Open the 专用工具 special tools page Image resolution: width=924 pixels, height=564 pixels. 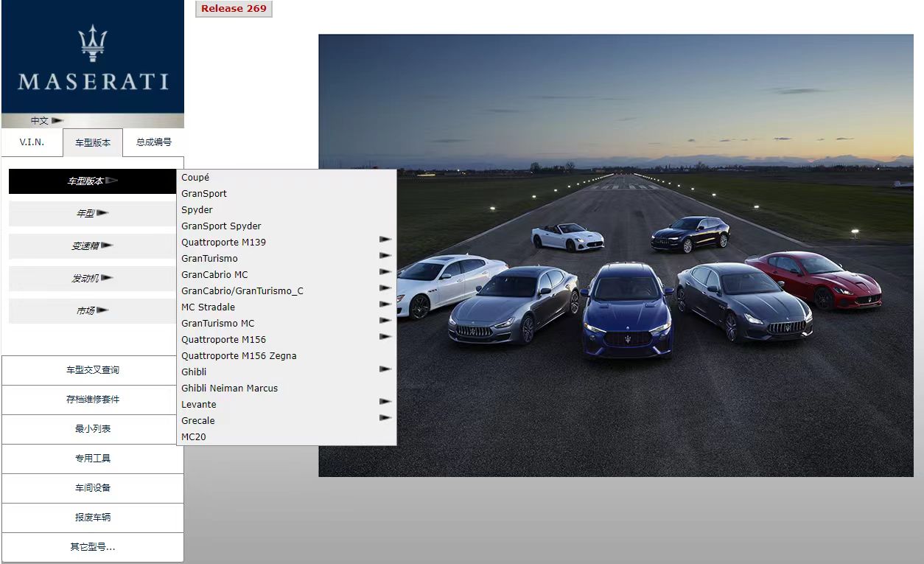point(93,459)
